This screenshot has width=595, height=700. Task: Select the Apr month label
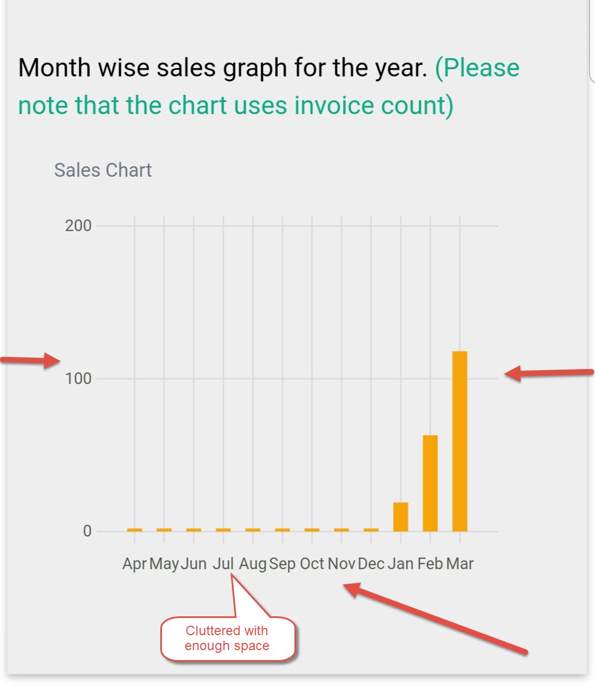point(134,564)
